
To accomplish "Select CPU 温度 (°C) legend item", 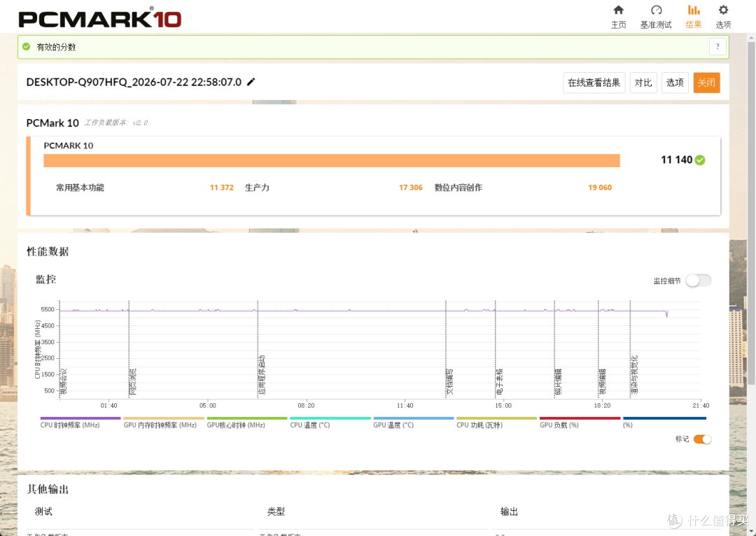I will 330,422.
